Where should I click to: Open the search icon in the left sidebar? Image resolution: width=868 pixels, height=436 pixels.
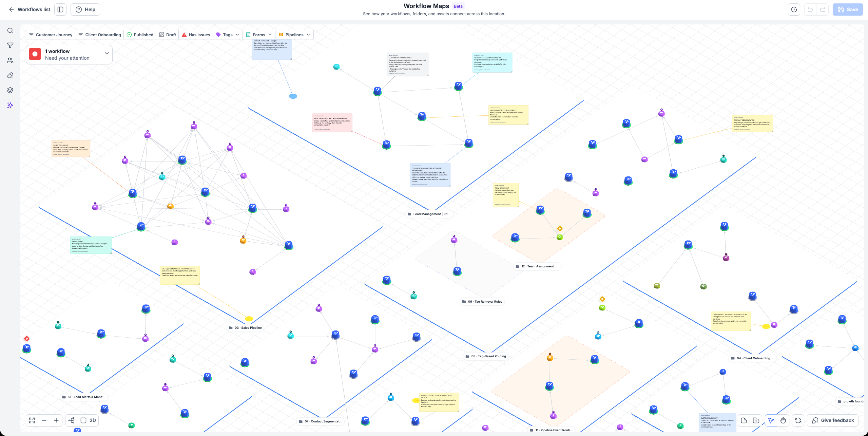pyautogui.click(x=10, y=31)
